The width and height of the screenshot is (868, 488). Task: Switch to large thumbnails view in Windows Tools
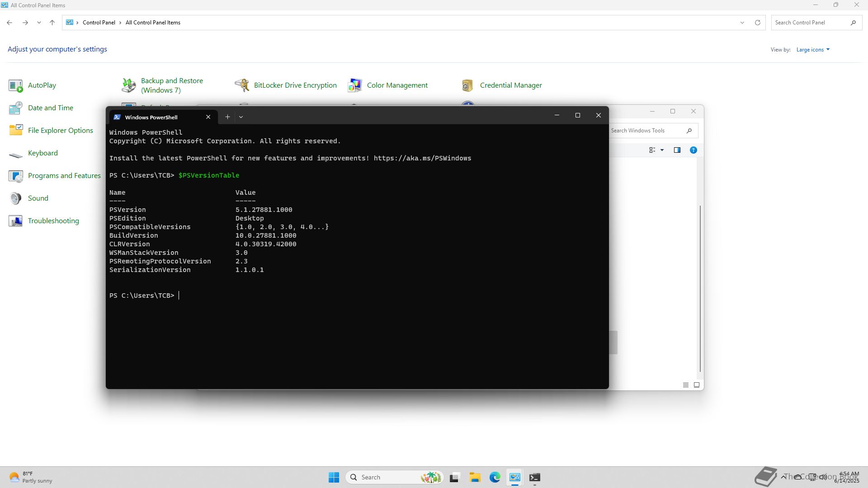(x=697, y=385)
